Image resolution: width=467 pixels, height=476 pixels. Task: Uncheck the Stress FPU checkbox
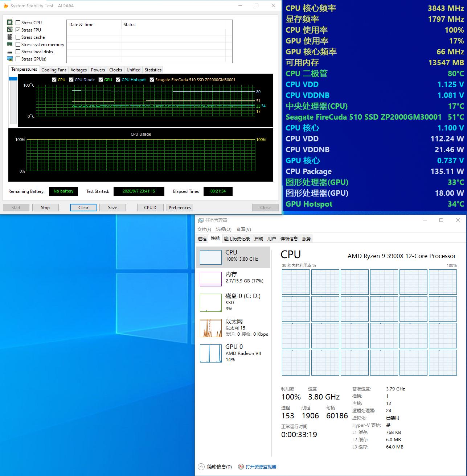click(18, 29)
